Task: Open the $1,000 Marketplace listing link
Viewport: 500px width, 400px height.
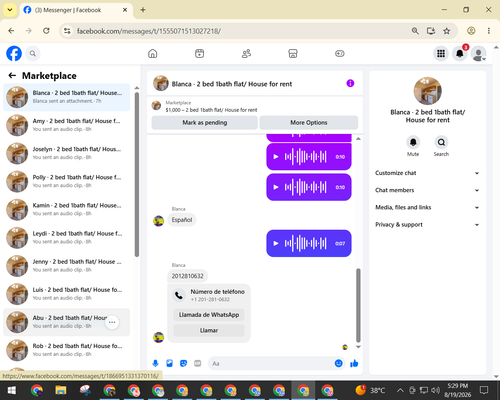Action: [x=211, y=110]
